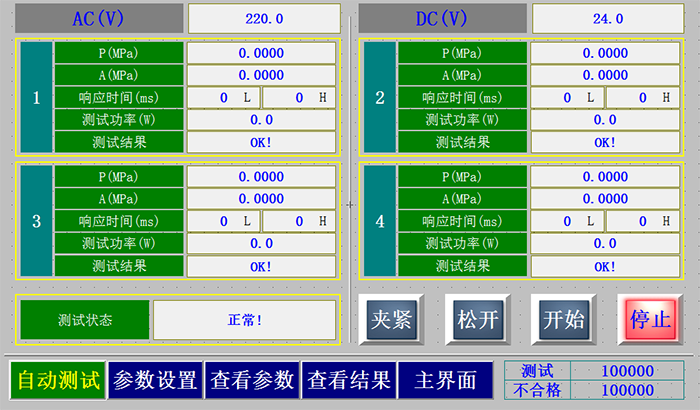Click the 松开 release button
This screenshot has height=410, width=700.
point(477,319)
